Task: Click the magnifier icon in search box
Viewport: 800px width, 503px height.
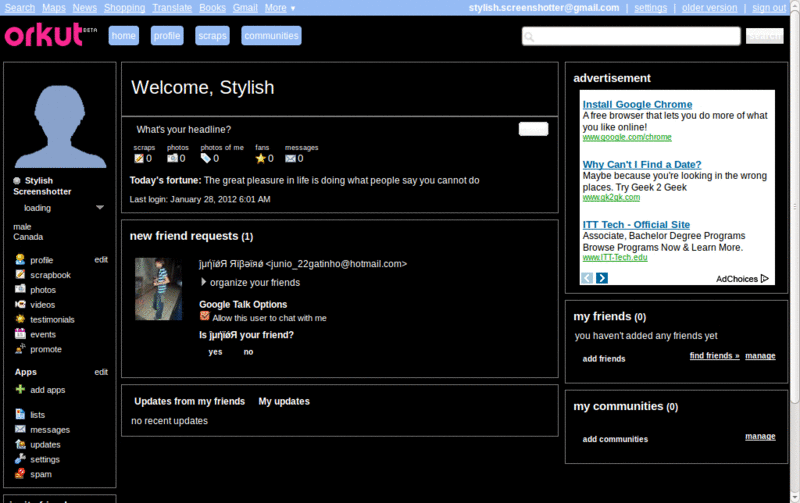Action: pyautogui.click(x=529, y=37)
